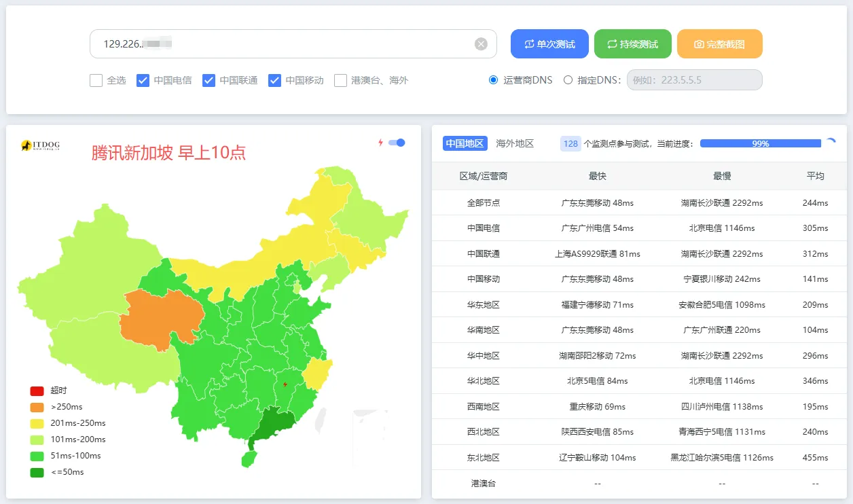Toggle the map switch in the top right
Viewport: 853px width, 504px height.
pyautogui.click(x=397, y=143)
